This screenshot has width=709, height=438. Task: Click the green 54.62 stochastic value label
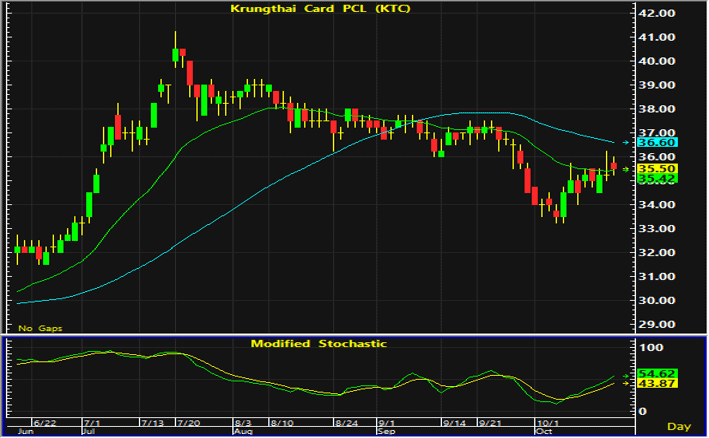657,374
